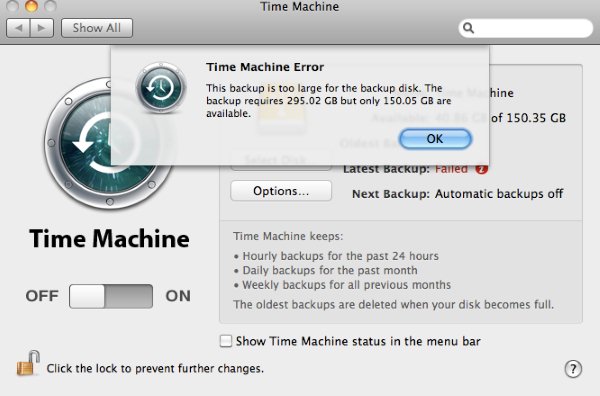Click the red failed backup info icon
This screenshot has width=600, height=396.
[x=481, y=169]
